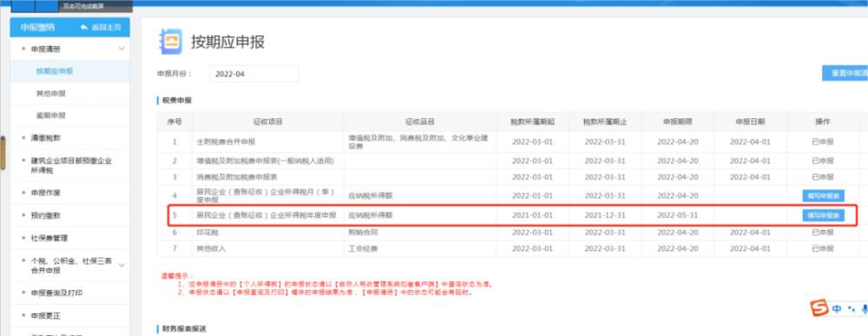Image resolution: width=868 pixels, height=336 pixels.
Task: Click 居民企业(查账征收)企业所得税月(季)度申报 cell
Action: 266,195
